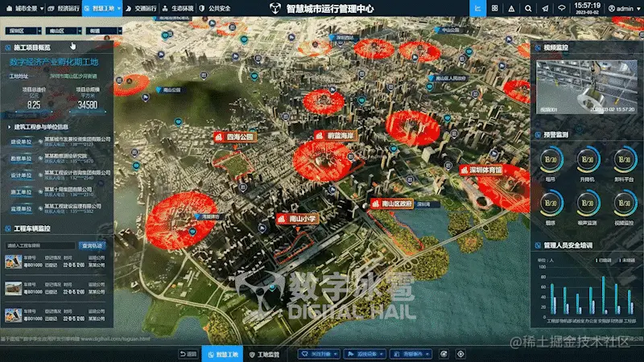Click the message bubble icon in header

click(x=561, y=8)
